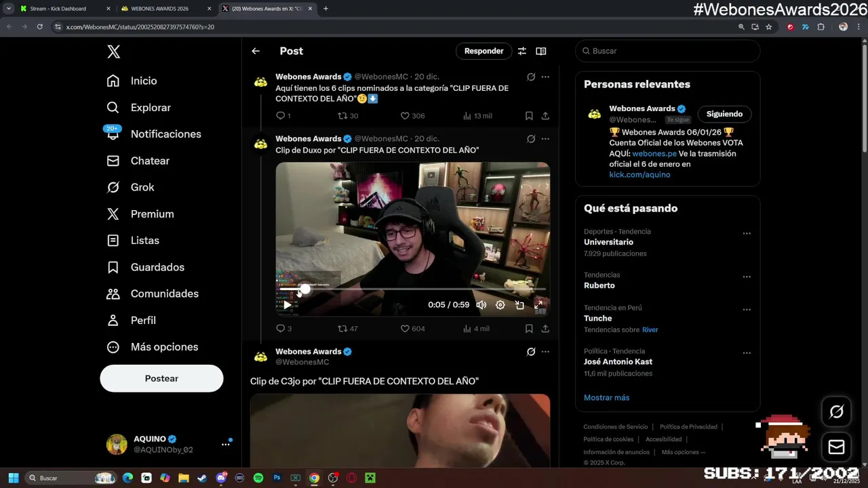Go back with the Post arrow
868x488 pixels.
[256, 51]
